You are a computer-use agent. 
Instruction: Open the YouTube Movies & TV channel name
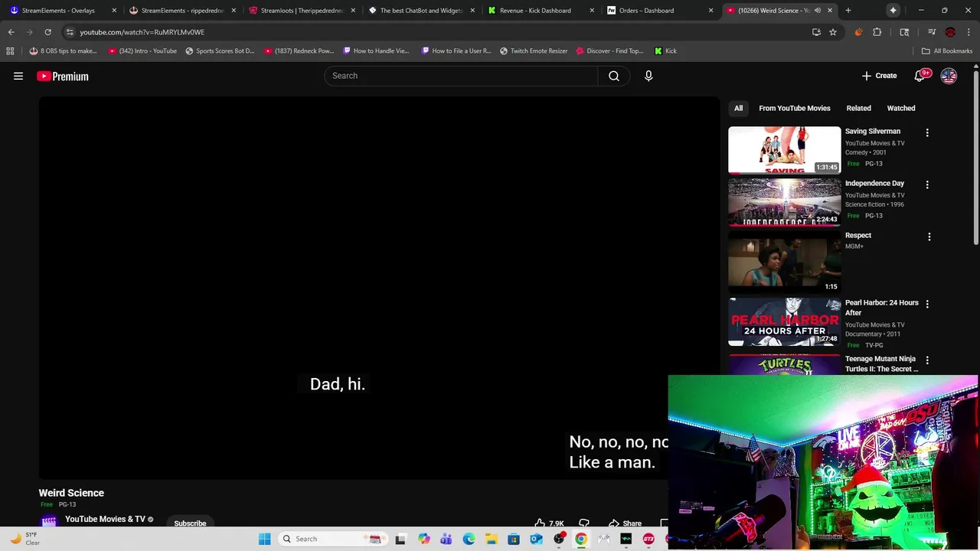[105, 519]
